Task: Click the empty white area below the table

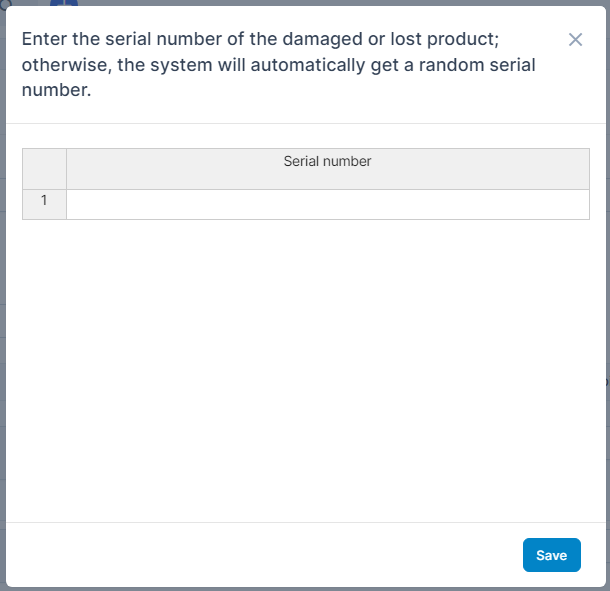Action: (305, 370)
